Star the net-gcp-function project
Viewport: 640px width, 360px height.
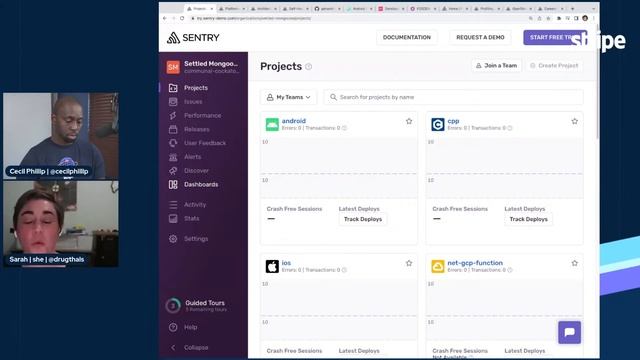pyautogui.click(x=575, y=263)
